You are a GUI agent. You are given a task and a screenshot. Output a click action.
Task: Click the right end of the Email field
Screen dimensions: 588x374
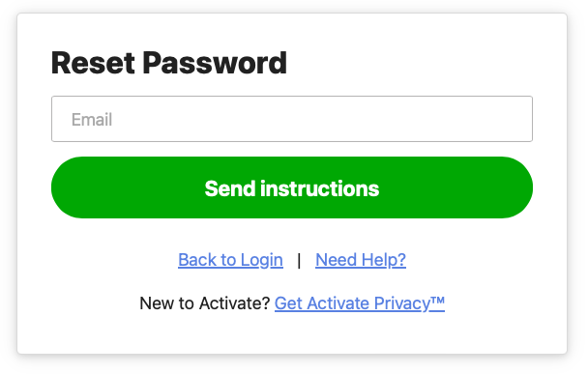tap(517, 119)
